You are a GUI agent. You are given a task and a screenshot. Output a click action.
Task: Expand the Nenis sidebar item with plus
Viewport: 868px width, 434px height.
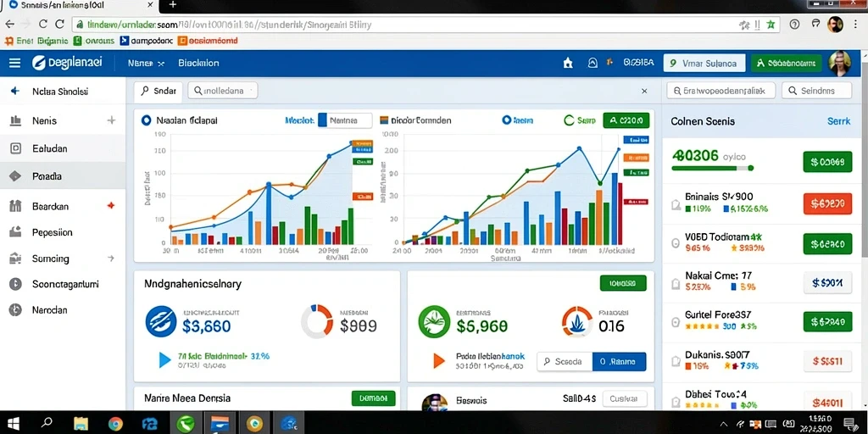click(111, 120)
